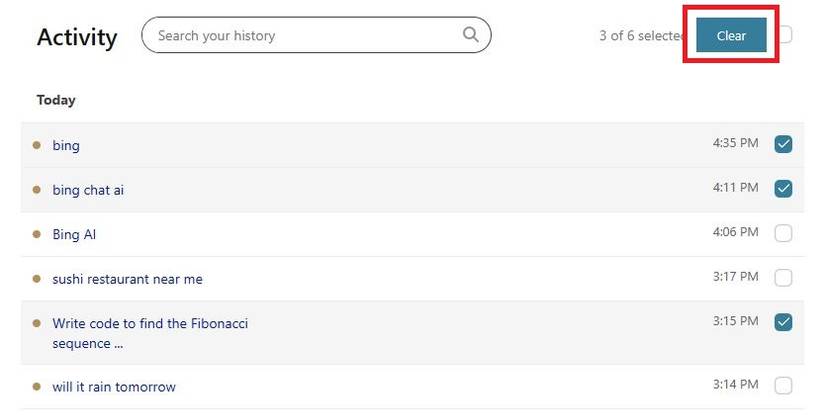Select the "will it rain tomorrow" checkbox
Viewport: 825px width, 415px height.
[x=784, y=385]
